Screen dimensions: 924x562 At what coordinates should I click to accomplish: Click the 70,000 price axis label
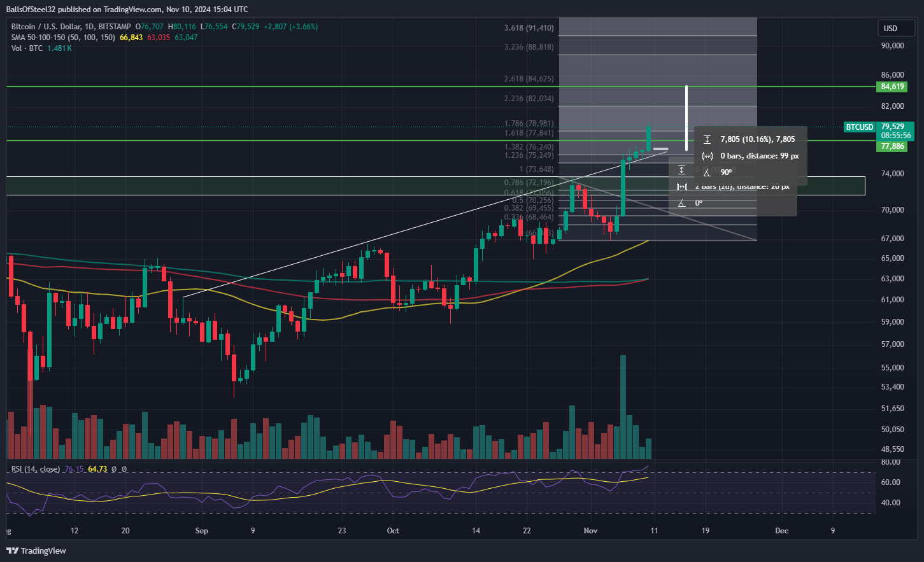pyautogui.click(x=893, y=210)
